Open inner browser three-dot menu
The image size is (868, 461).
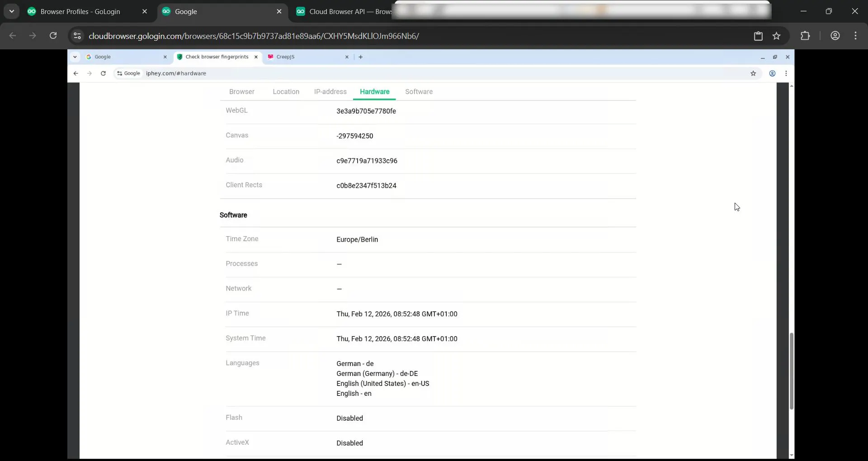click(x=786, y=73)
